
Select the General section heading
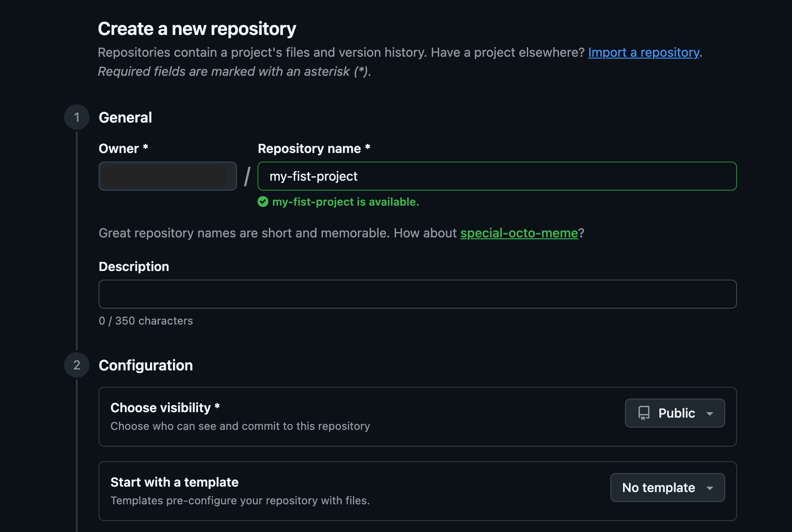click(x=125, y=117)
